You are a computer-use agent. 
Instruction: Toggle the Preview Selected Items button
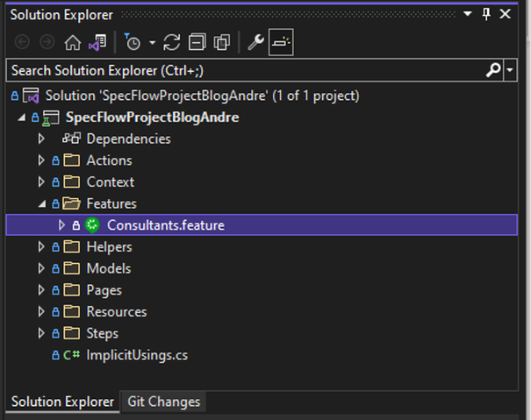(x=281, y=42)
